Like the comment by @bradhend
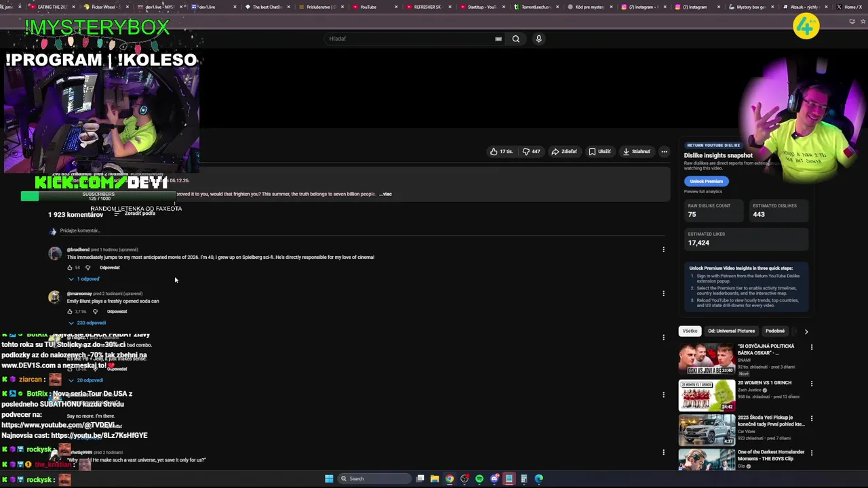The width and height of the screenshot is (868, 488). click(69, 268)
